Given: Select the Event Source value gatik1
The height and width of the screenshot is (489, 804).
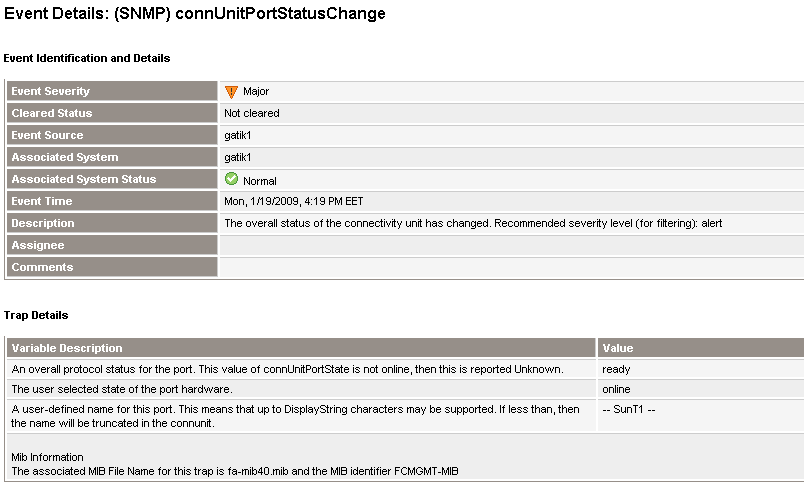Looking at the screenshot, I should (x=237, y=135).
